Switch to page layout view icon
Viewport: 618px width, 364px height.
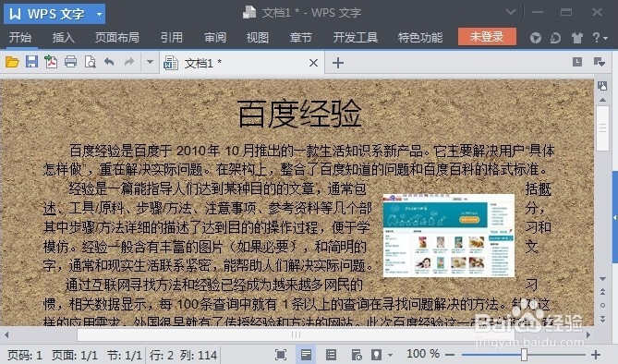[x=306, y=355]
